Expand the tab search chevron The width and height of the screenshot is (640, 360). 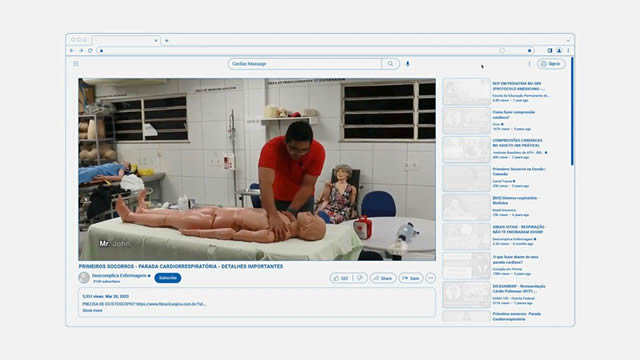568,40
